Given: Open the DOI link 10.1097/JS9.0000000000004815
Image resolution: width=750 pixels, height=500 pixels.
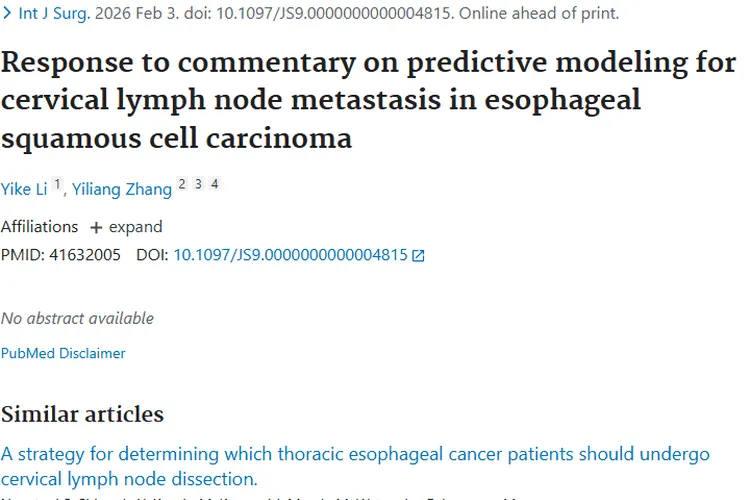Looking at the screenshot, I should pos(290,255).
